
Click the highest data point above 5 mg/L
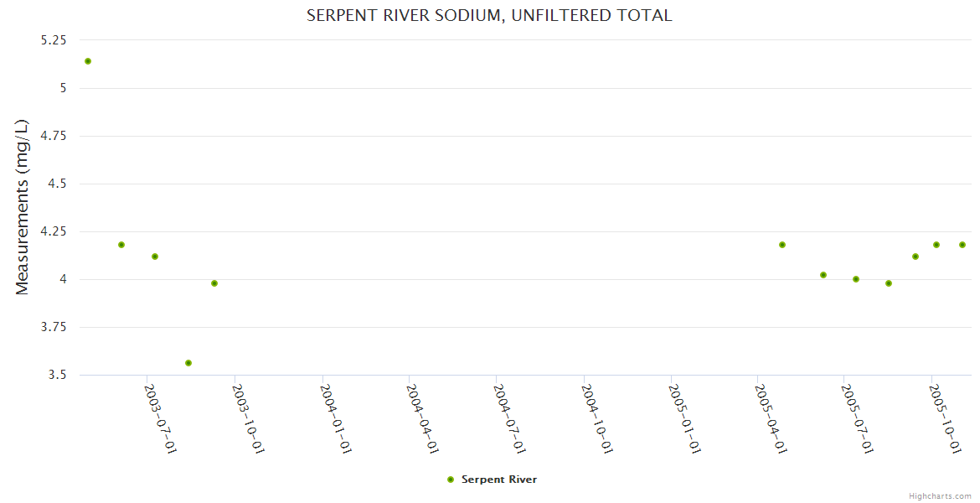tap(88, 61)
